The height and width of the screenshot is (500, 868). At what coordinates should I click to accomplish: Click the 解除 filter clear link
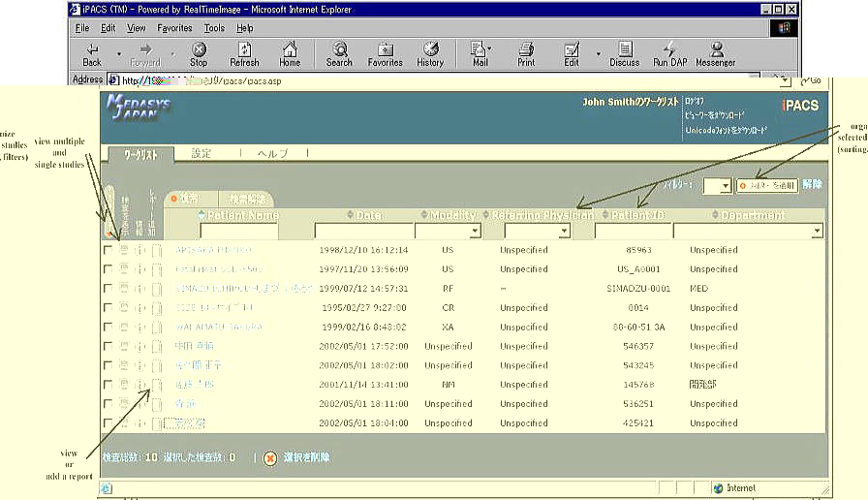[812, 184]
